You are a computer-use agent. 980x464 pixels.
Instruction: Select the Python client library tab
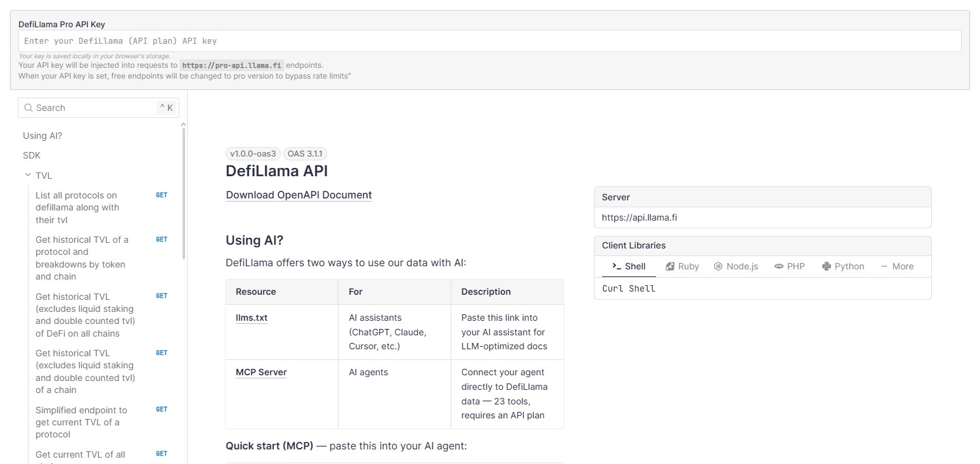(x=843, y=266)
